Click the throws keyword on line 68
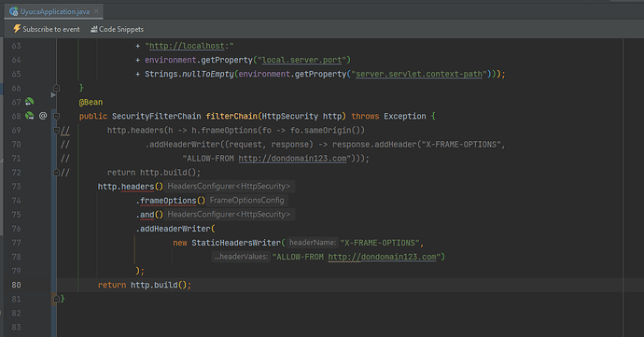644x337 pixels. pos(365,117)
